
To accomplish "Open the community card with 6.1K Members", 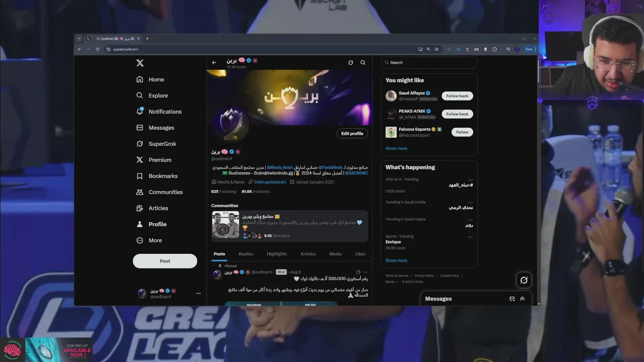I will pyautogui.click(x=290, y=226).
